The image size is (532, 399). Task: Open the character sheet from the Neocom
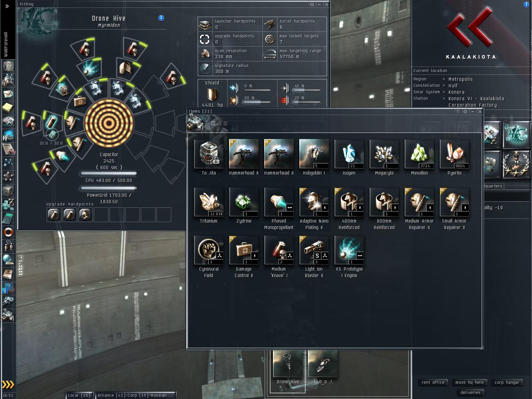tap(8, 66)
